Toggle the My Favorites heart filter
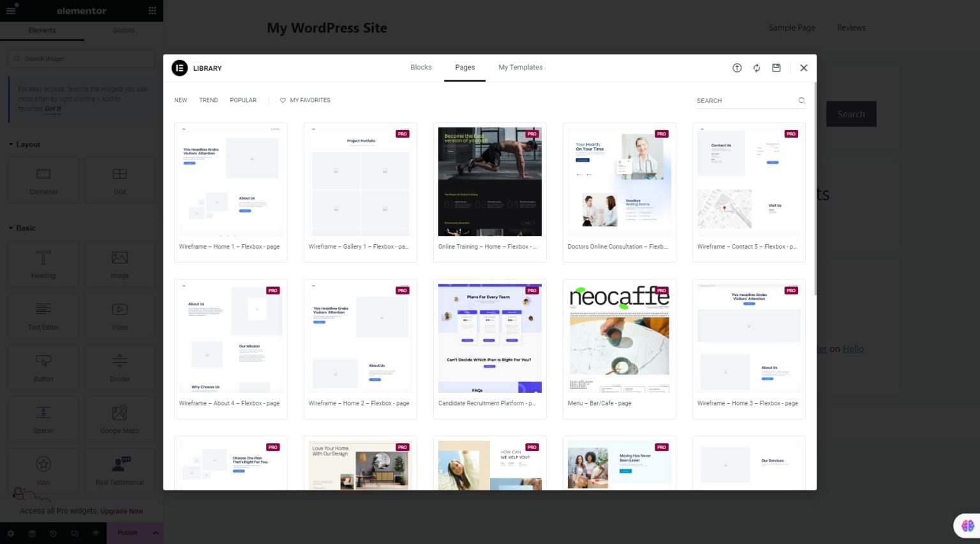This screenshot has height=544, width=980. pyautogui.click(x=283, y=100)
